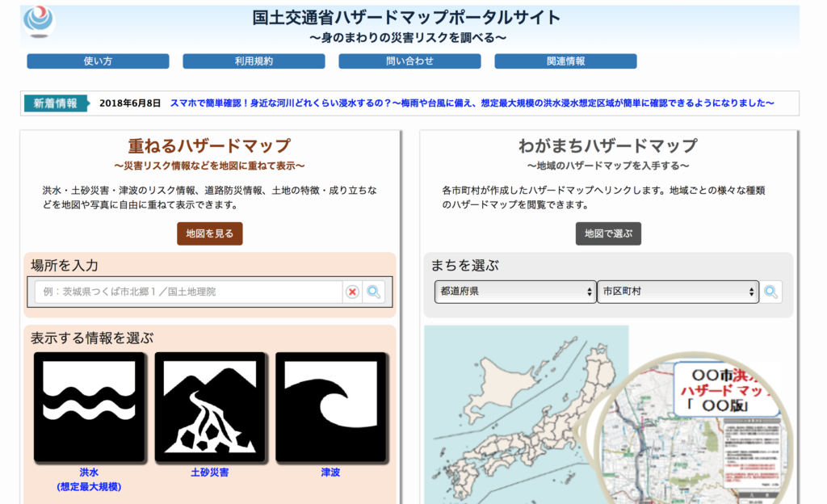The image size is (827, 504).
Task: Select the 土砂災害 landslide hazard icon
Action: point(210,408)
